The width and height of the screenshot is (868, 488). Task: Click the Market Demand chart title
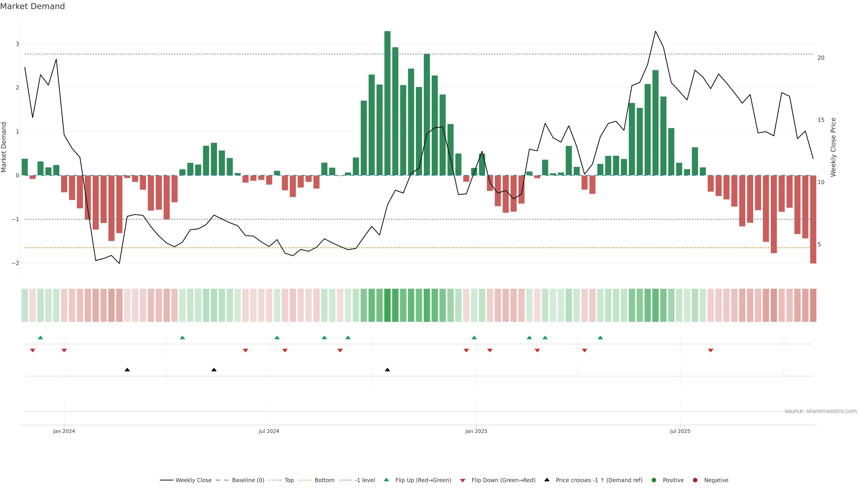(x=32, y=6)
